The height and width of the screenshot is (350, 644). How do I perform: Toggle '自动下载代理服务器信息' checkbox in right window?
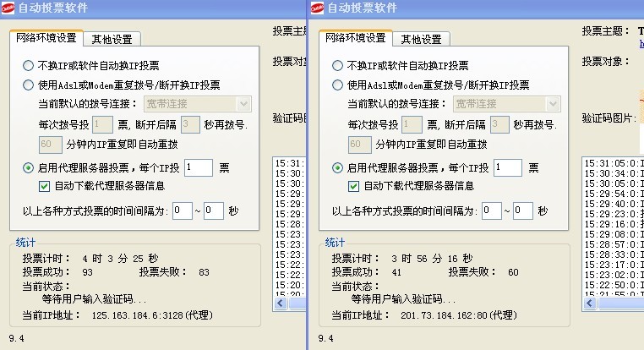(353, 186)
